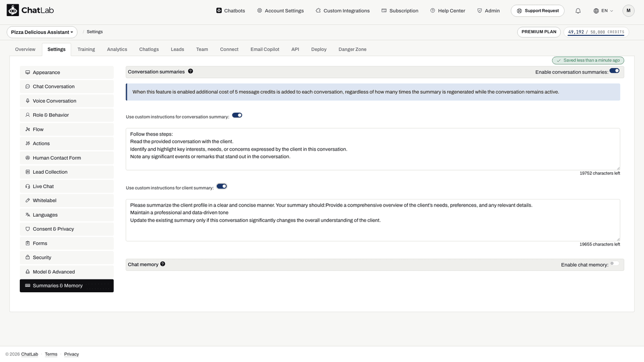This screenshot has height=362, width=644.
Task: Enable the chat memory toggle
Action: 614,263
